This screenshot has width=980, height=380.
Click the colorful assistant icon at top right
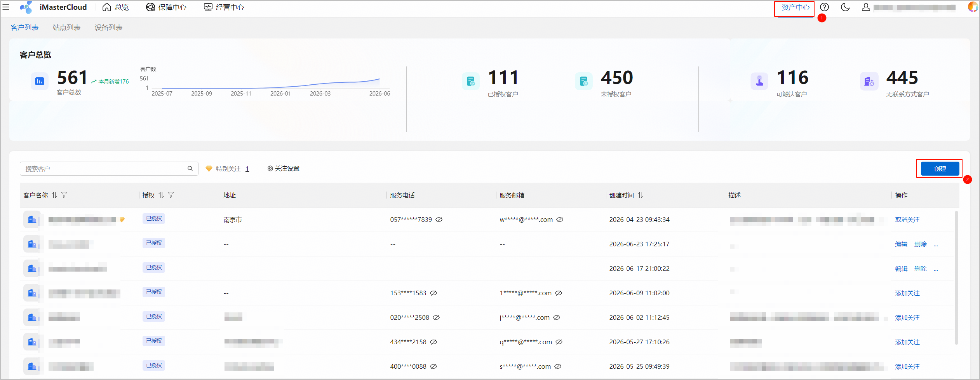click(973, 7)
